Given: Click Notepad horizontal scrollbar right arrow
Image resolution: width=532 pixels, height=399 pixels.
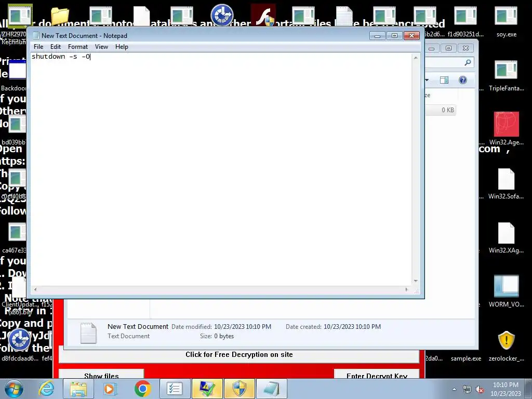Looking at the screenshot, I should (x=406, y=289).
